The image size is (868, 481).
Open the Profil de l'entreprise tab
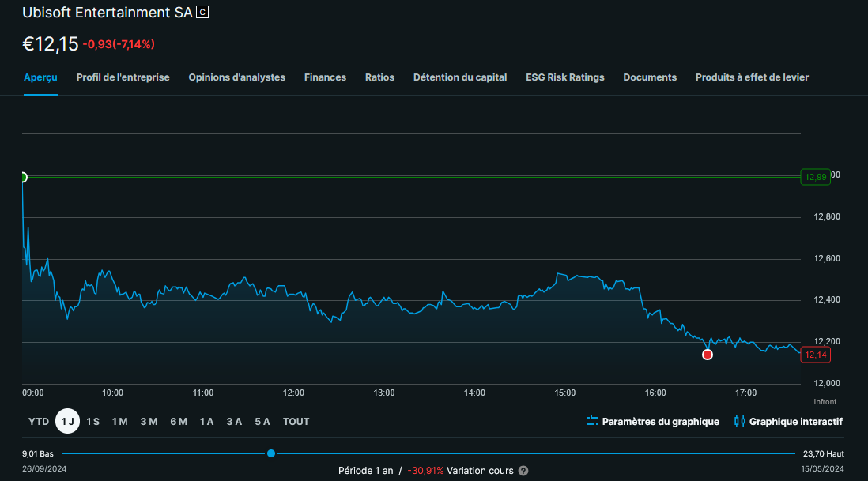(123, 77)
